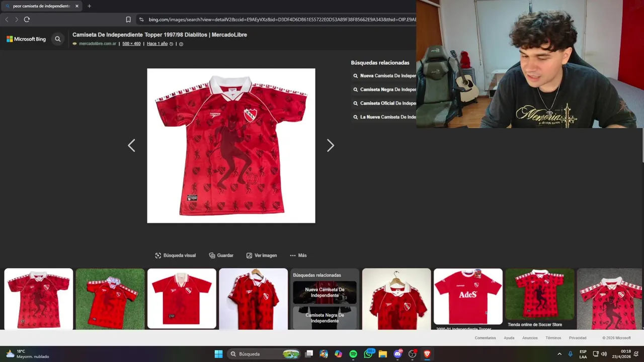The height and width of the screenshot is (362, 644).
Task: Open first thumbnail of diablitos jersey
Action: 39,299
